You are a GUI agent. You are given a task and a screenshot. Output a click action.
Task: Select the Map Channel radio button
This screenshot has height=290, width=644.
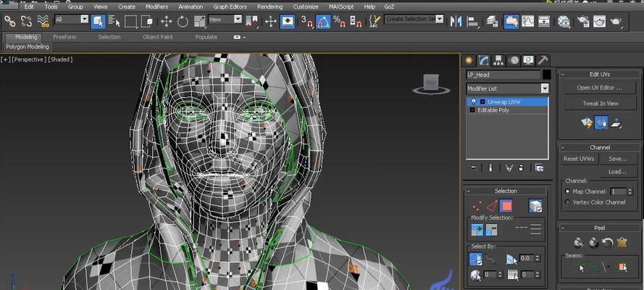(x=568, y=191)
